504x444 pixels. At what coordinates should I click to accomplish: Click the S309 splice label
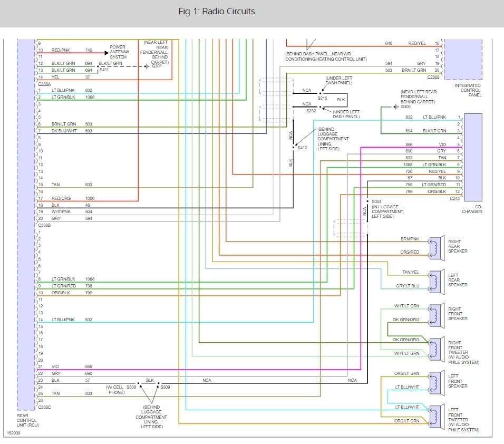(x=165, y=387)
